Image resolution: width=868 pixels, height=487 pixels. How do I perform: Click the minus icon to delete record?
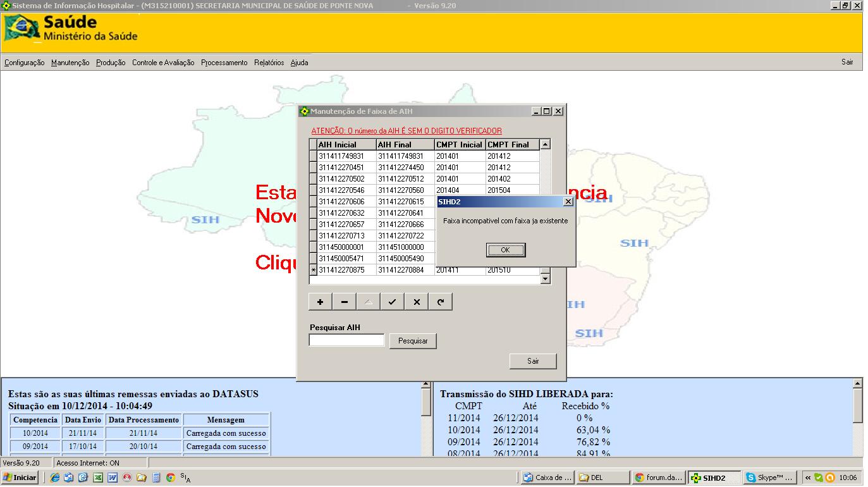click(344, 302)
